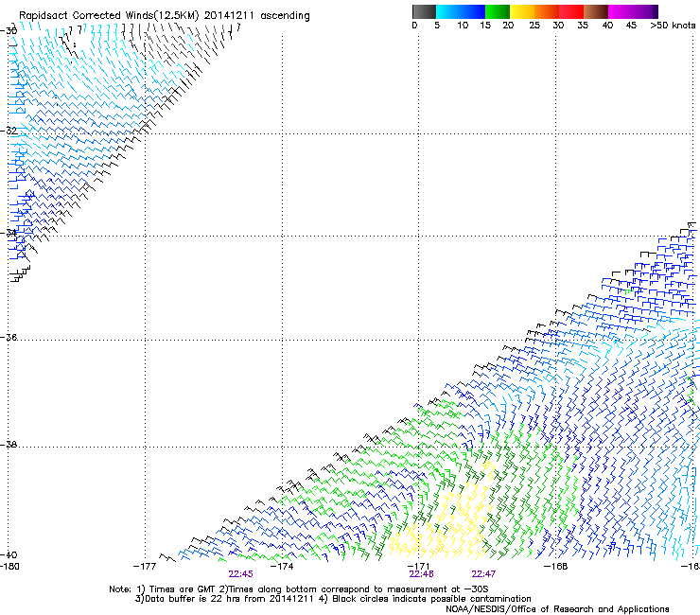Click the orange 25-30 knots legend segment
700x615 pixels.
click(x=547, y=11)
